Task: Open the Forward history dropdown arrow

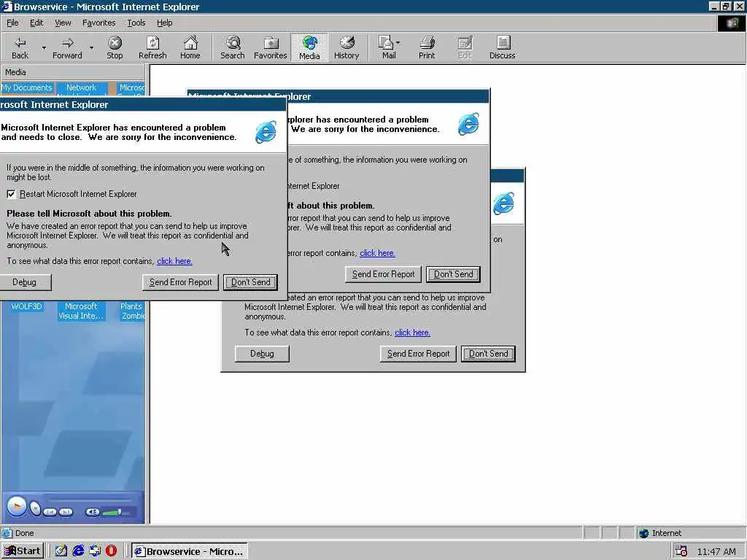Action: (x=91, y=47)
